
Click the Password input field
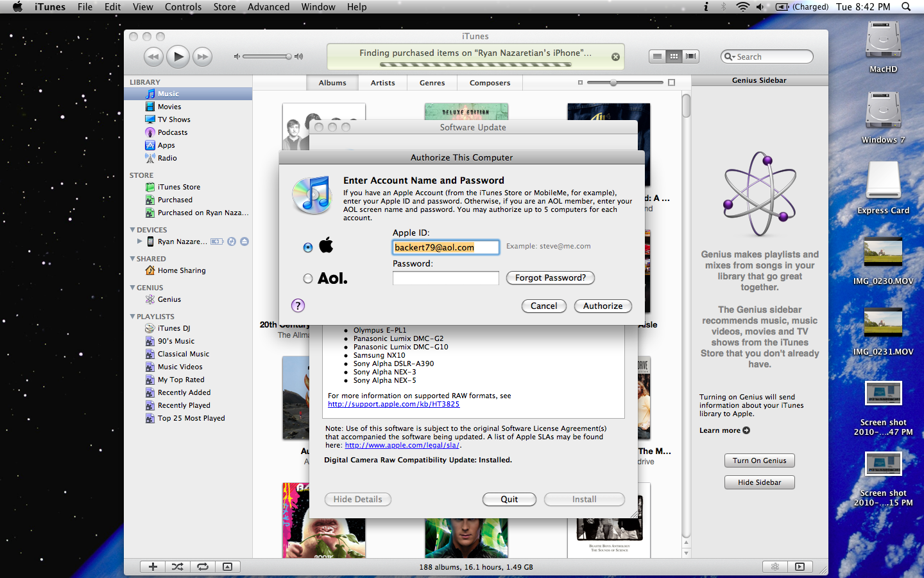[x=446, y=278]
